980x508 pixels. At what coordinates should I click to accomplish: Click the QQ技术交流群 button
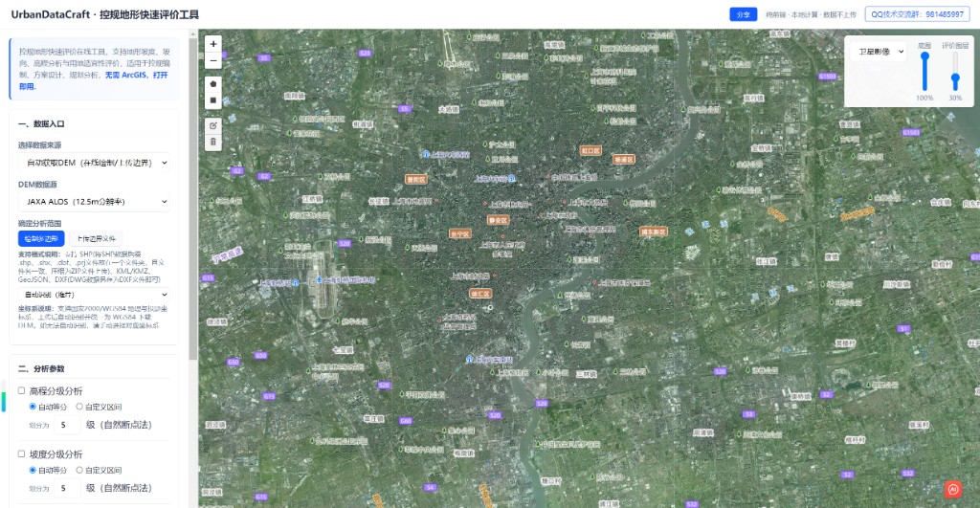point(917,14)
